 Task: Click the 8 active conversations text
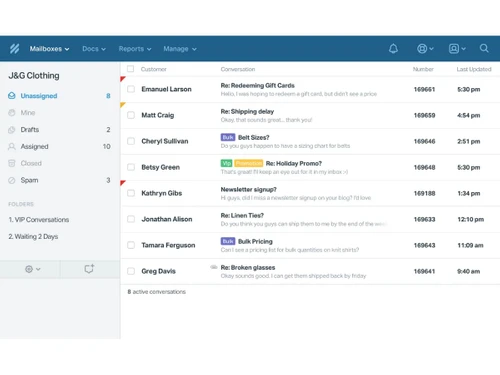(156, 292)
